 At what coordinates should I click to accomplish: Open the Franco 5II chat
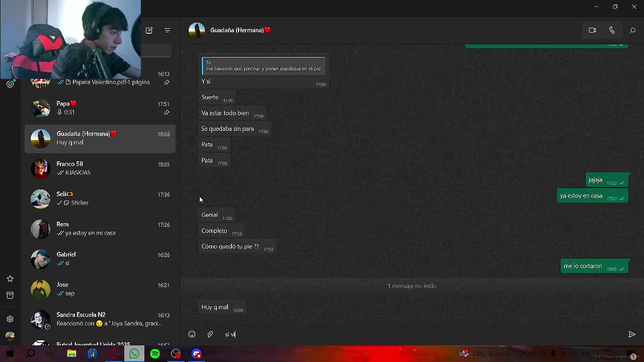click(100, 168)
